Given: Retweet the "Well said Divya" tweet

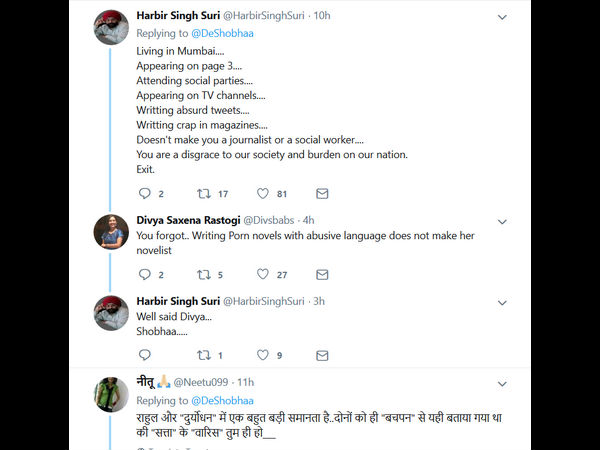Looking at the screenshot, I should (x=204, y=354).
